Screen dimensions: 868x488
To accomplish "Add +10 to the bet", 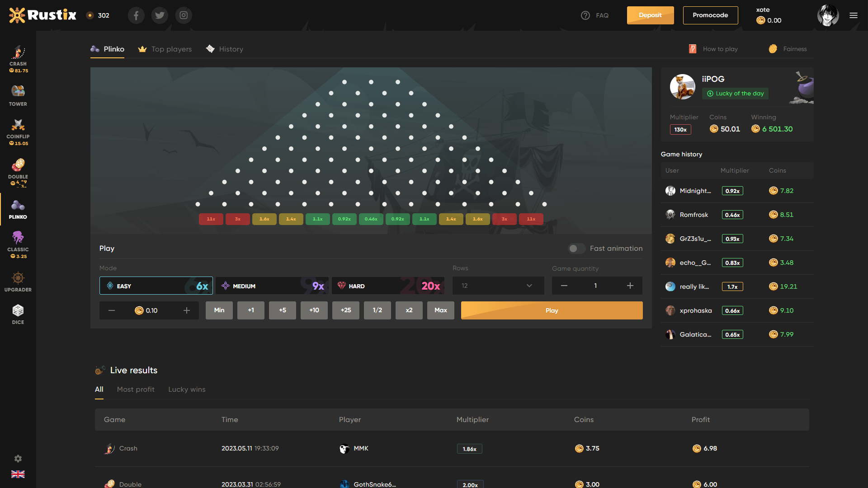I will (x=314, y=310).
